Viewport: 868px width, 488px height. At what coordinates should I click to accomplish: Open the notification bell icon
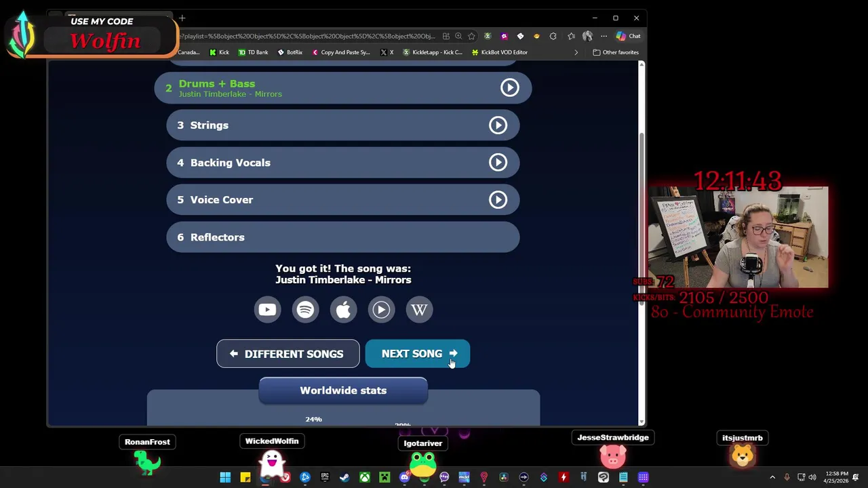point(856,477)
